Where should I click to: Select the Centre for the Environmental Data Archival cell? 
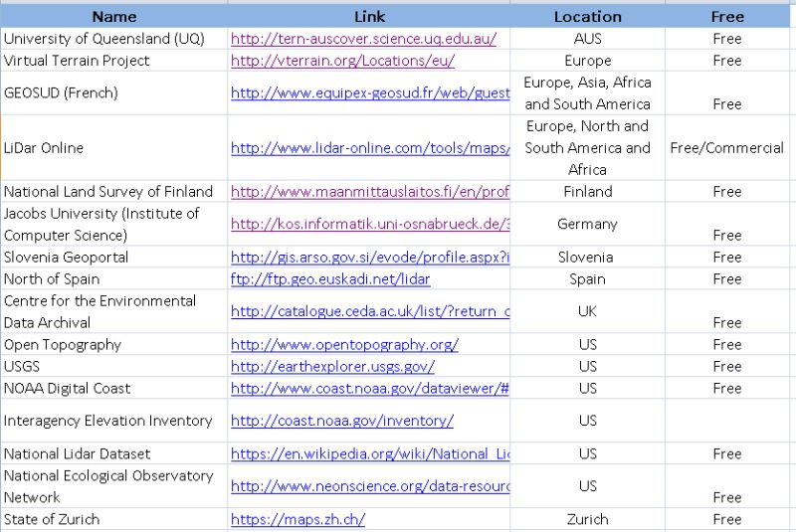coord(114,311)
